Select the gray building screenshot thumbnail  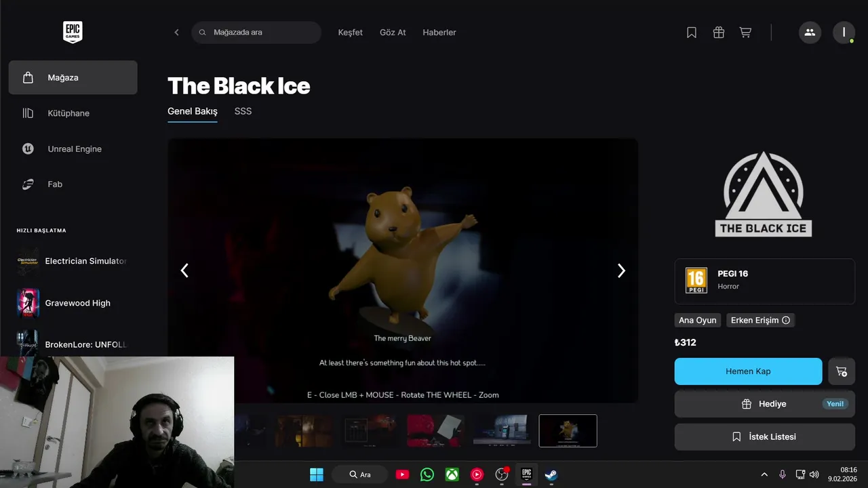pyautogui.click(x=502, y=431)
